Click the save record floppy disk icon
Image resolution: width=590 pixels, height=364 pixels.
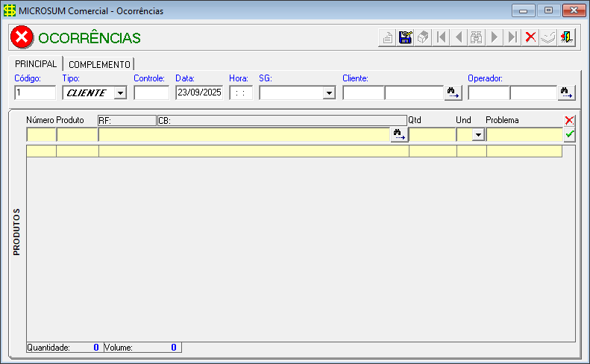(406, 37)
